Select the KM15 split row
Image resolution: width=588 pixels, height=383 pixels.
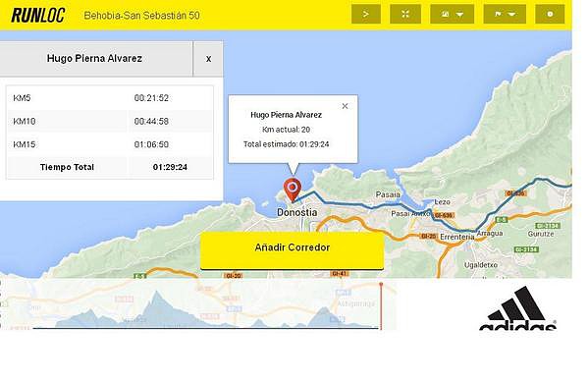point(110,144)
